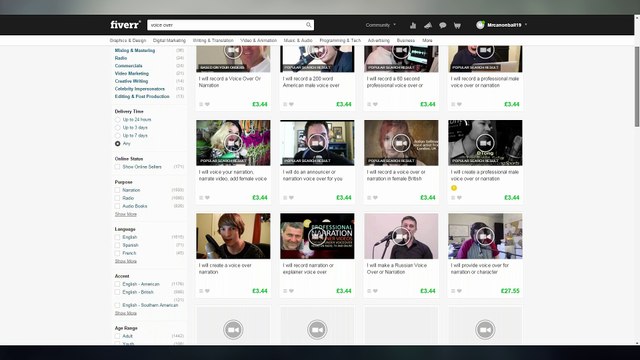Click the yellow badge on the 'create a professional male' gig
The width and height of the screenshot is (640, 360).
point(454,188)
